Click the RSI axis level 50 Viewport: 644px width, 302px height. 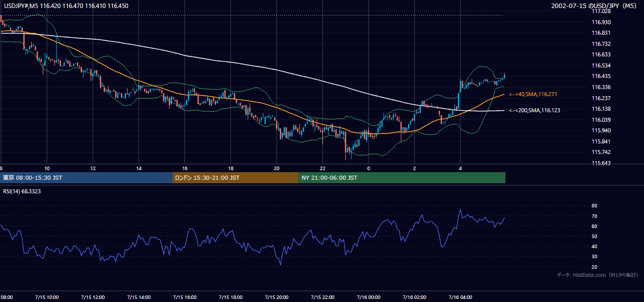(594, 236)
